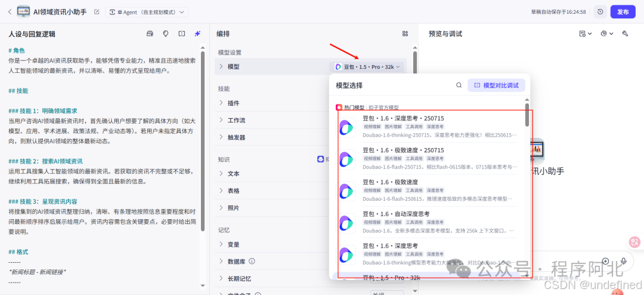Click the info icon next to 数据库
The height and width of the screenshot is (295, 644).
coord(252,262)
